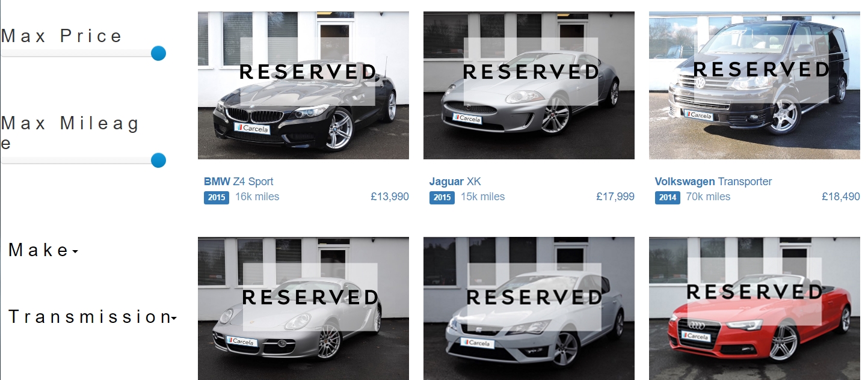Click the silver Porsche car photo

pos(303,308)
